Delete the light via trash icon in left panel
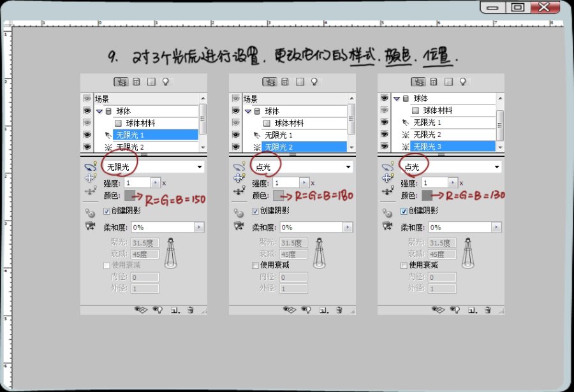Screen dimensions: 574x392 [190, 310]
